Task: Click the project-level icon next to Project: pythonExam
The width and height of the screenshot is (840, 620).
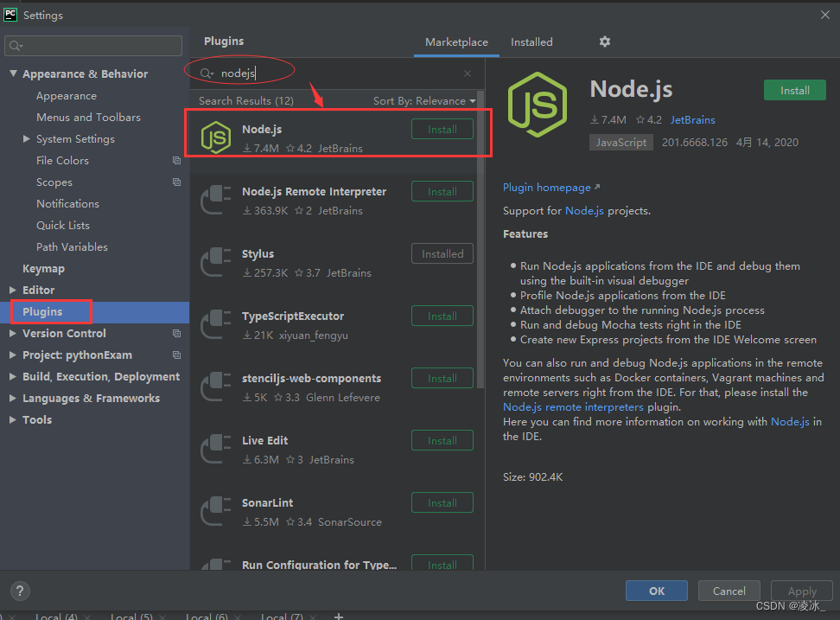Action: click(176, 355)
